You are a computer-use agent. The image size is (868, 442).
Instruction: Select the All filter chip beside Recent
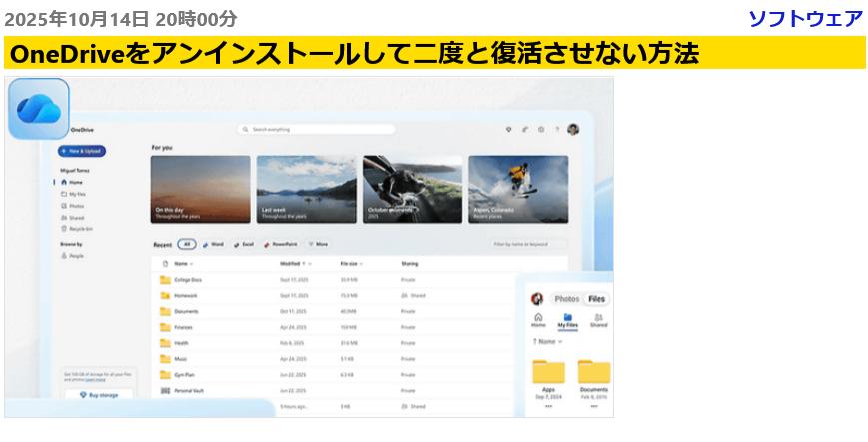click(187, 244)
